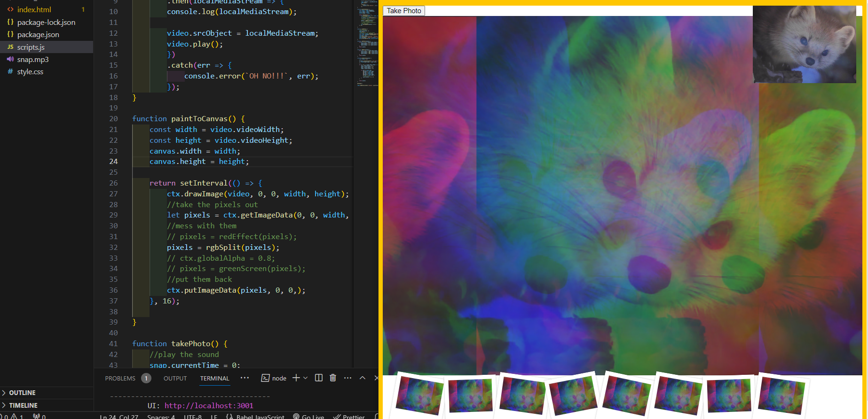The width and height of the screenshot is (868, 419).
Task: Split the terminal with the split icon
Action: pos(319,378)
